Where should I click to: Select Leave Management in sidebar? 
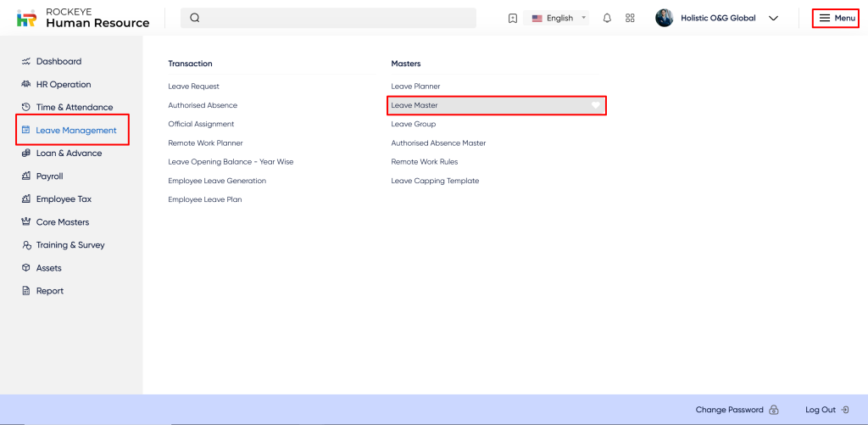(x=75, y=130)
